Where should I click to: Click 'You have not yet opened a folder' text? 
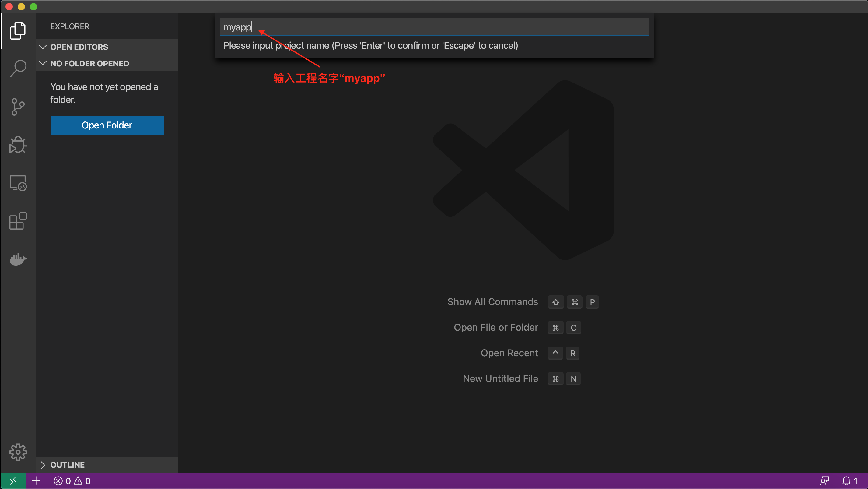(x=104, y=93)
